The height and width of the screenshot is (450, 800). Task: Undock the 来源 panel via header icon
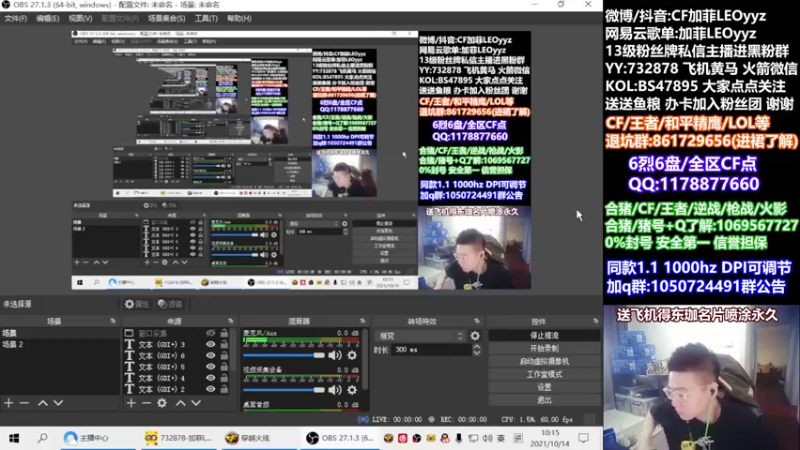231,321
